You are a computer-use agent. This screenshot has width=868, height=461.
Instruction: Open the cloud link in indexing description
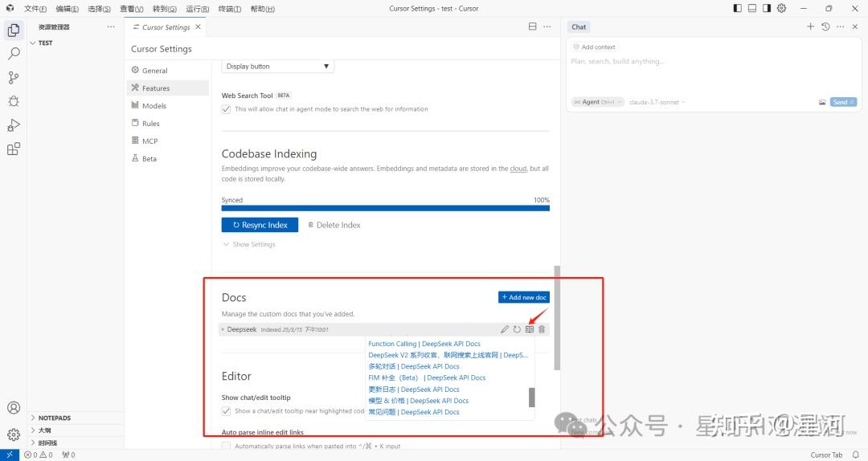point(518,168)
